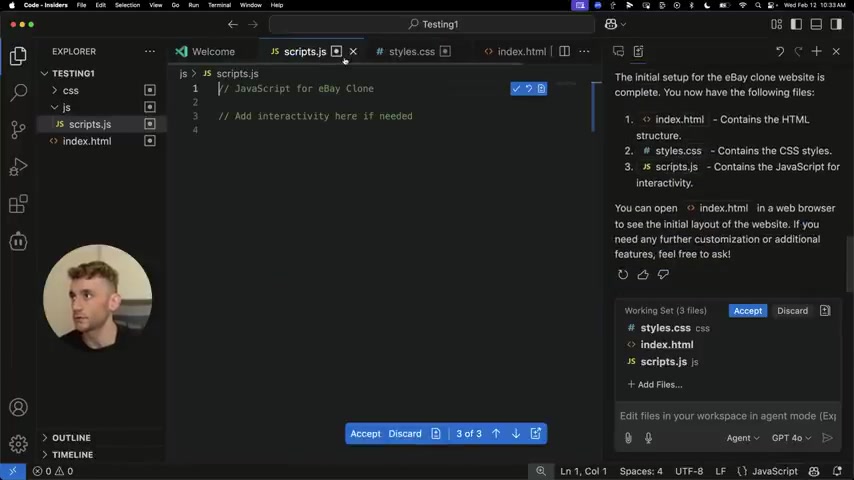Viewport: 854px width, 480px height.
Task: Discard the Working Set changes
Action: click(x=792, y=311)
